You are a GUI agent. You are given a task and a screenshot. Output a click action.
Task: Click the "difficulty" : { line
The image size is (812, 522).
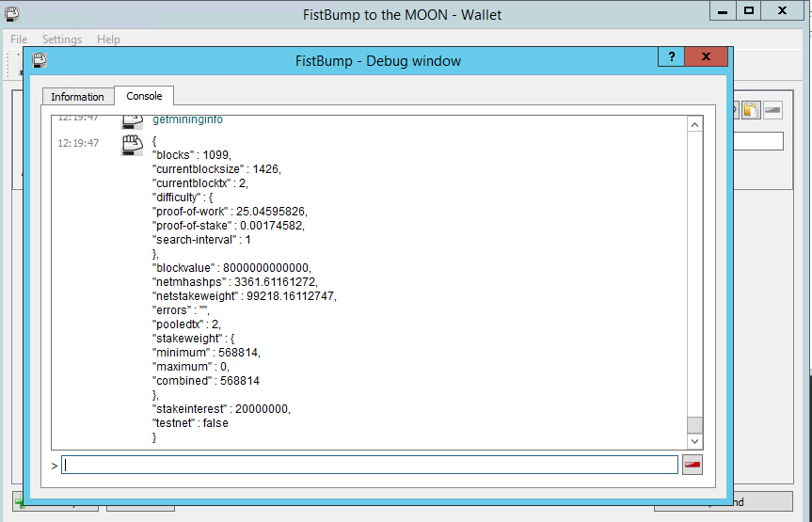tap(183, 198)
